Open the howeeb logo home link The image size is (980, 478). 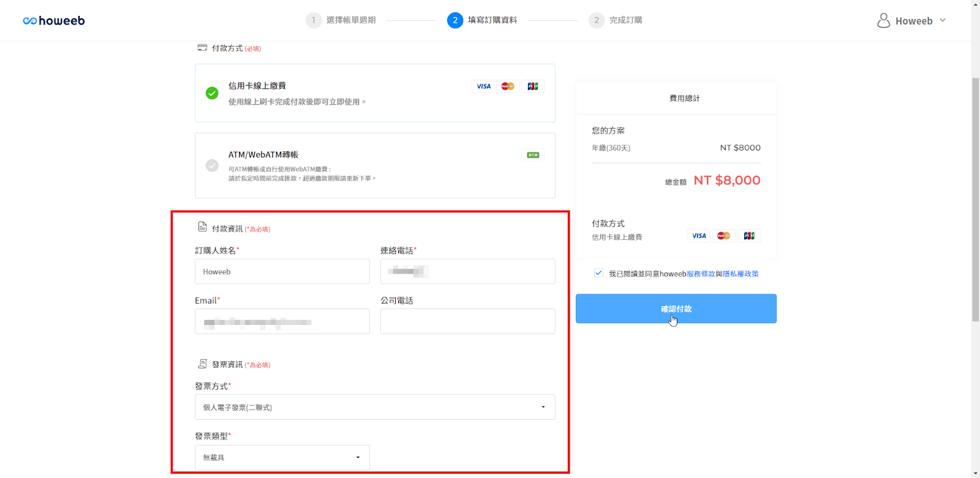click(54, 21)
